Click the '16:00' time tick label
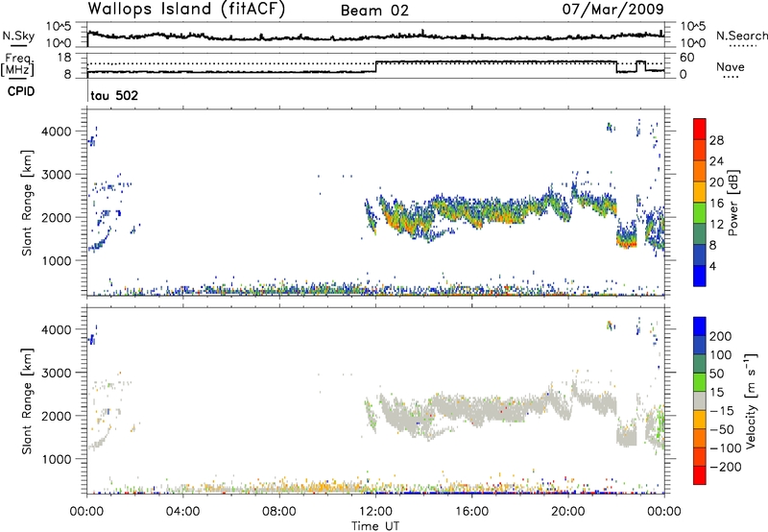The image size is (768, 532). (x=471, y=512)
